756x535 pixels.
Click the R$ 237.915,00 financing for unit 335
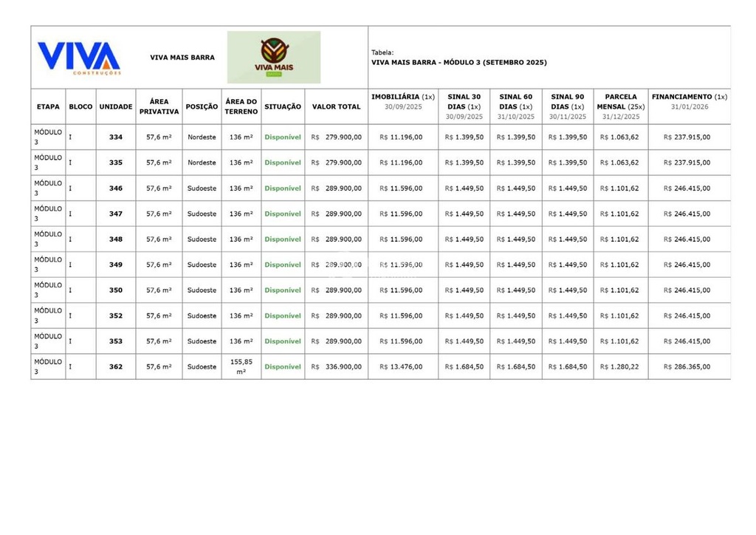pyautogui.click(x=687, y=163)
